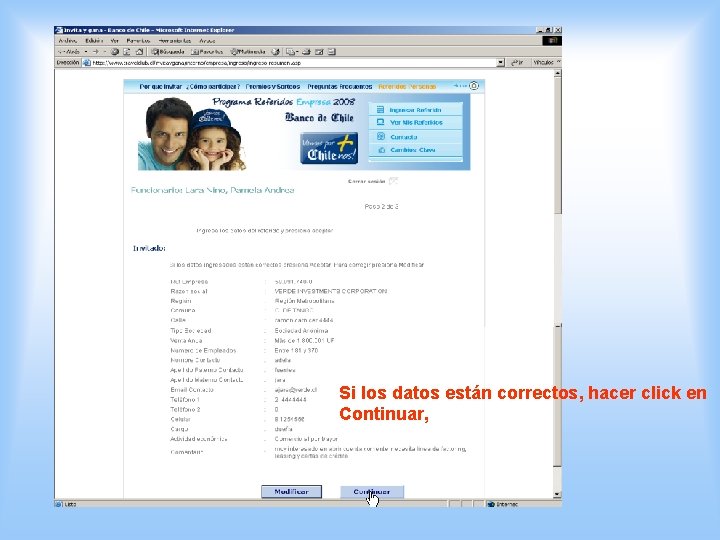720x540 pixels.
Task: Select 'VERDE INVESTMENTS CORPORATION' razón social value
Action: 331,291
